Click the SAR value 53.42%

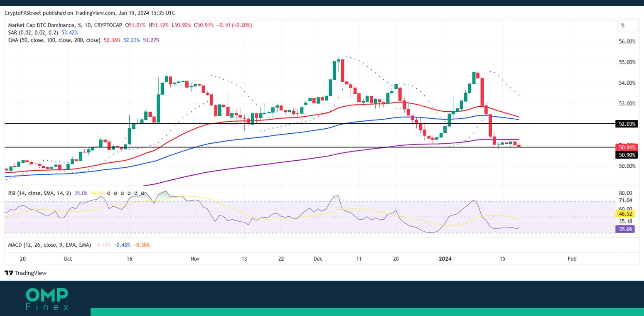coord(69,32)
